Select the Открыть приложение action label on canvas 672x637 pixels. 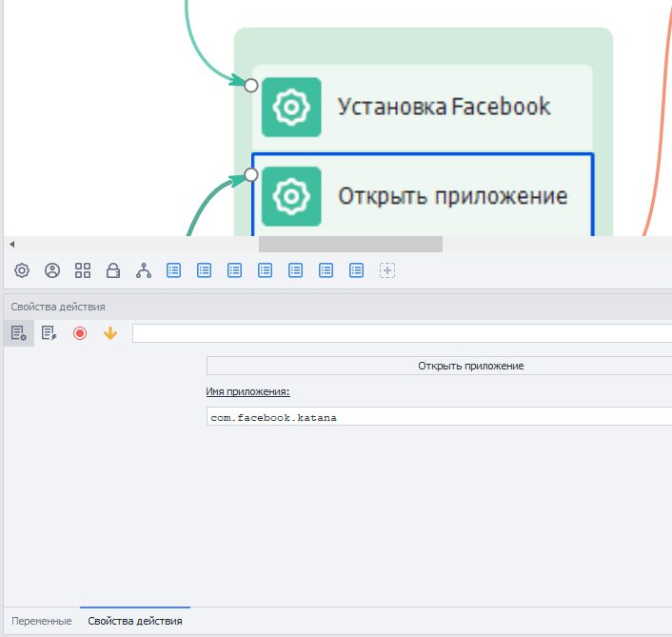[452, 196]
